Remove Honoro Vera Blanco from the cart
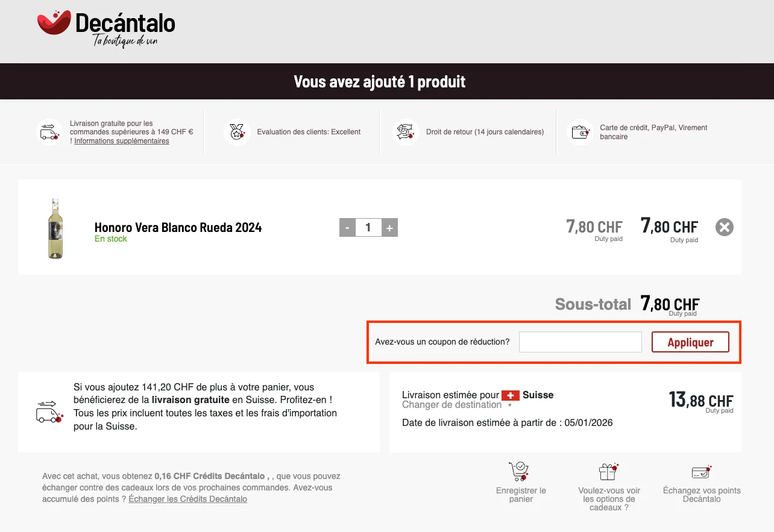Viewport: 774px width, 532px height. pos(724,227)
